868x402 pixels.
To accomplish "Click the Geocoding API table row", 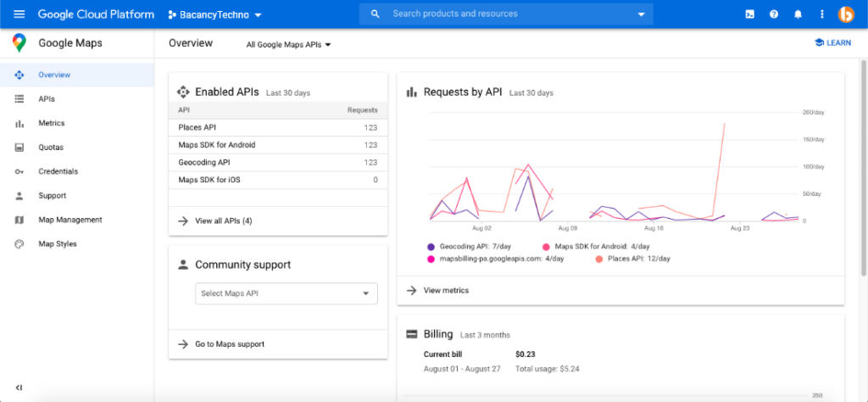I will [278, 163].
